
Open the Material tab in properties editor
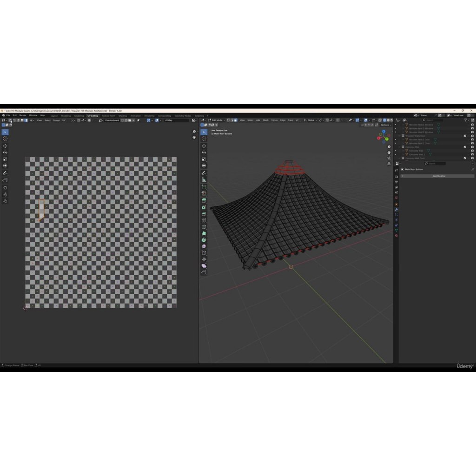396,236
